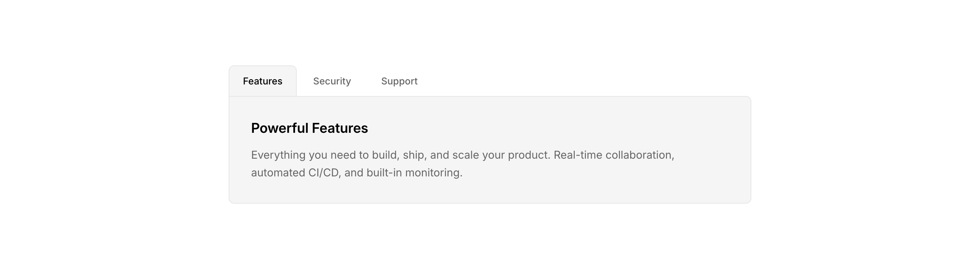Click the word "automated" in the description
Viewport: 980px width, 269px height.
278,173
